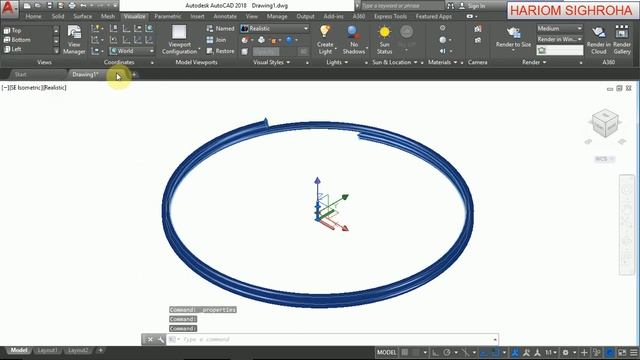
Task: Open the Medium render preset dropdown
Action: point(559,29)
